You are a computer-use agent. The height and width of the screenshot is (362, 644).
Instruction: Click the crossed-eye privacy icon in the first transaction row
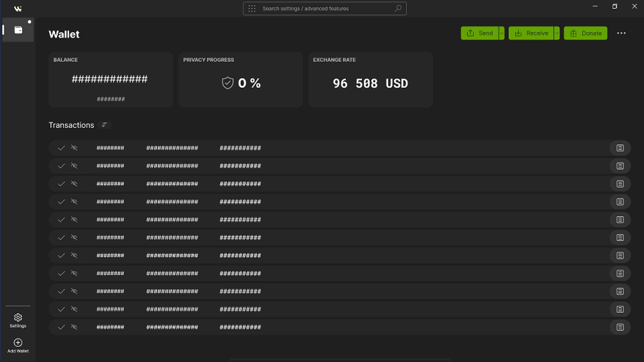74,148
